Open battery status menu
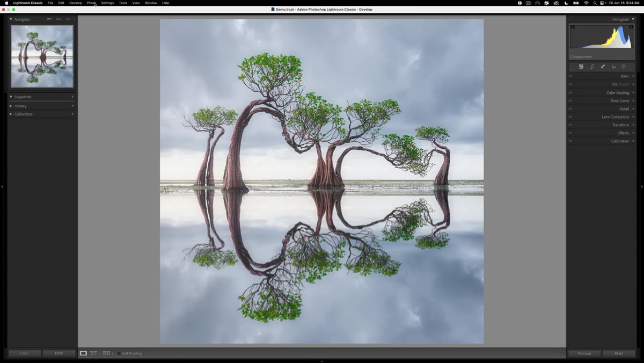 coord(576,3)
